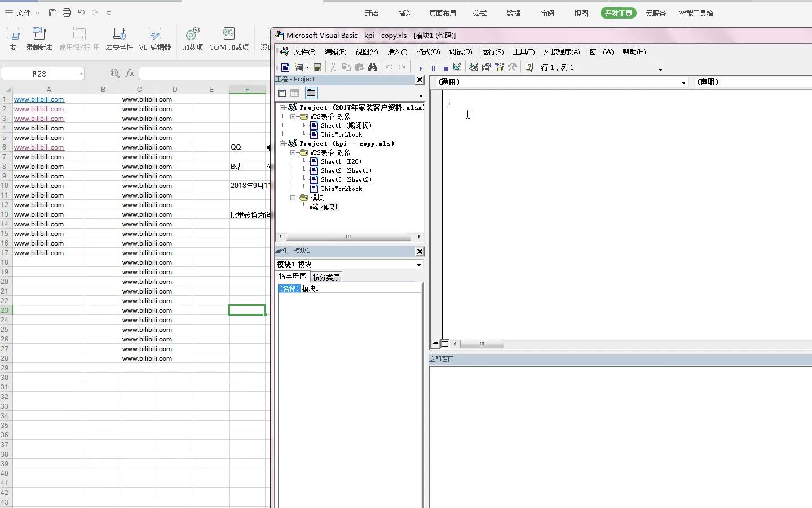
Task: Click Procedure View button below code pane
Action: click(x=435, y=343)
